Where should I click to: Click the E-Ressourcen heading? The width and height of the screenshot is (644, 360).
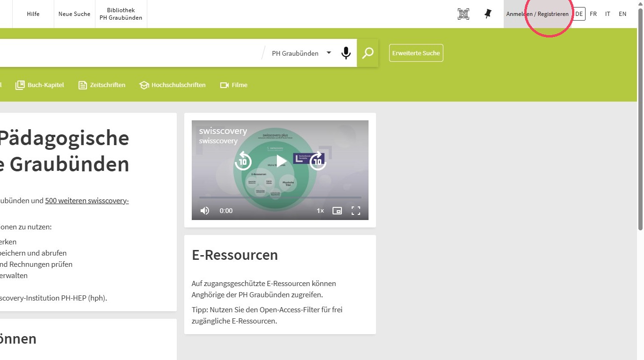click(235, 255)
